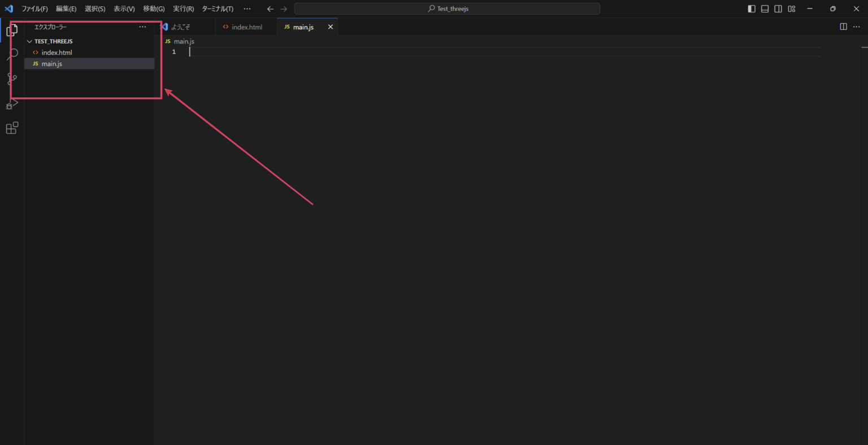
Task: Select index.html in the file explorer
Action: 57,53
